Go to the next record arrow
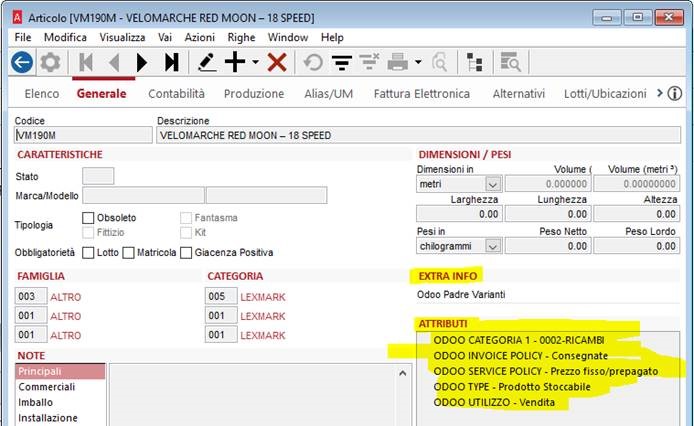This screenshot has width=694, height=426. coord(142,62)
